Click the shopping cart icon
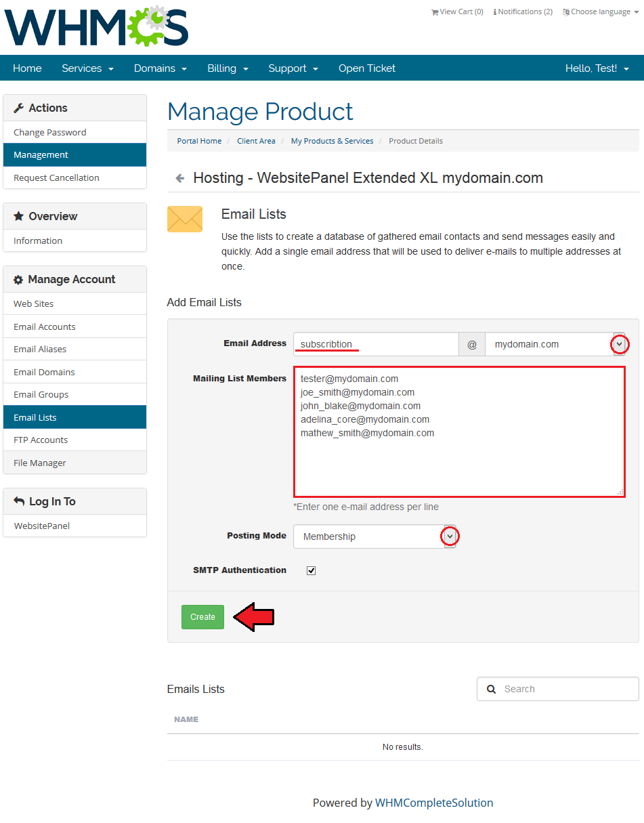The height and width of the screenshot is (823, 644). [435, 12]
